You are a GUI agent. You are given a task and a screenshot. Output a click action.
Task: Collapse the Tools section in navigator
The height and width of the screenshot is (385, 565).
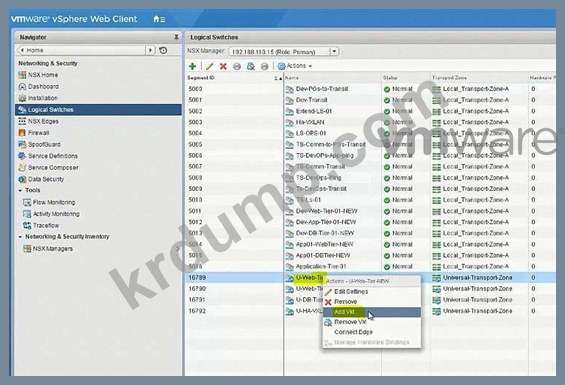pyautogui.click(x=20, y=190)
